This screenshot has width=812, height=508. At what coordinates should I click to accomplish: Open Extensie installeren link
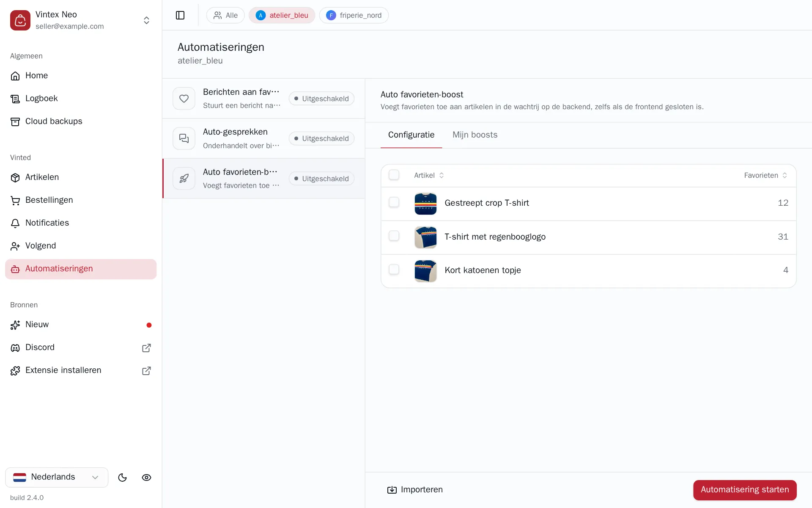coord(81,370)
